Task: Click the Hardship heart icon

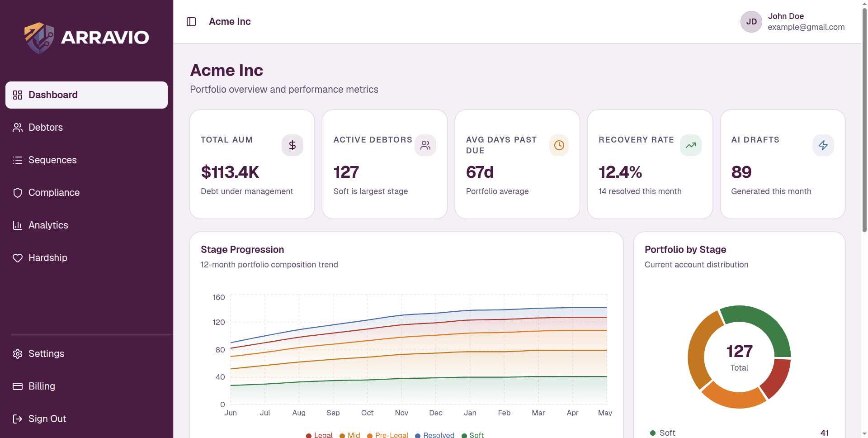Action: pos(18,258)
